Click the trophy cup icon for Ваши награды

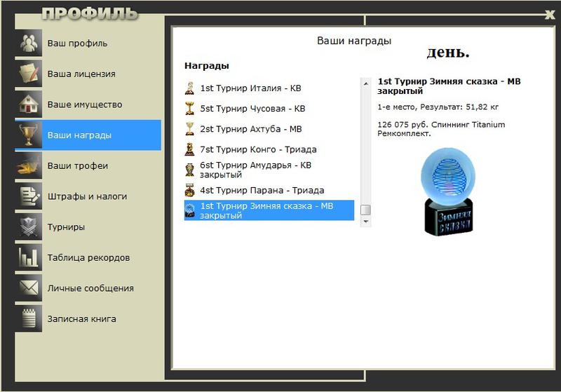click(29, 135)
